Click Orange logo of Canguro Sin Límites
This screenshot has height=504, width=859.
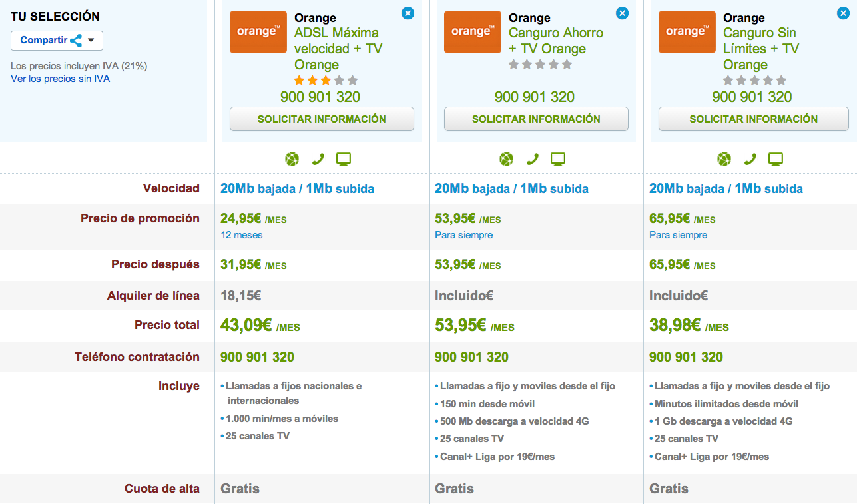point(687,31)
